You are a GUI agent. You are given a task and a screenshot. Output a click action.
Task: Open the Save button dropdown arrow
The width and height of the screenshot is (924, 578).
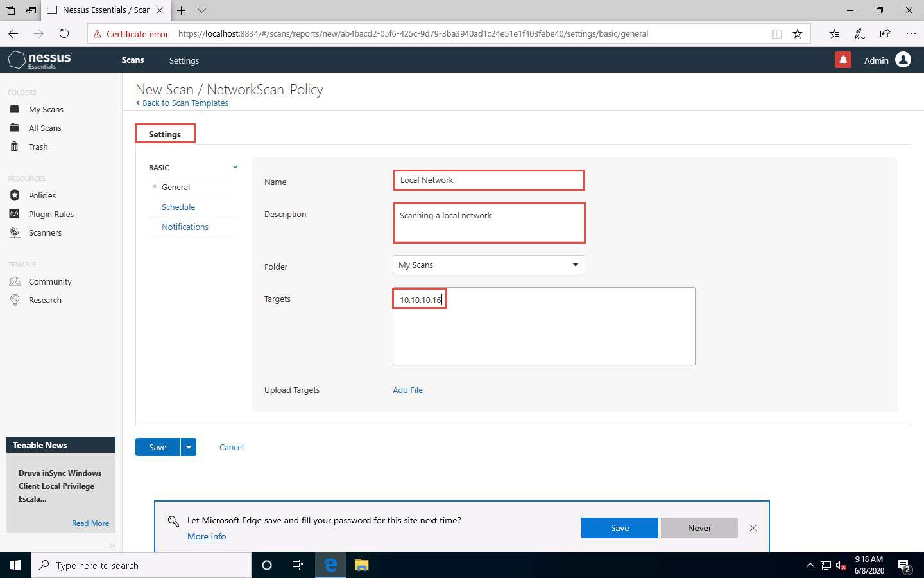(189, 447)
